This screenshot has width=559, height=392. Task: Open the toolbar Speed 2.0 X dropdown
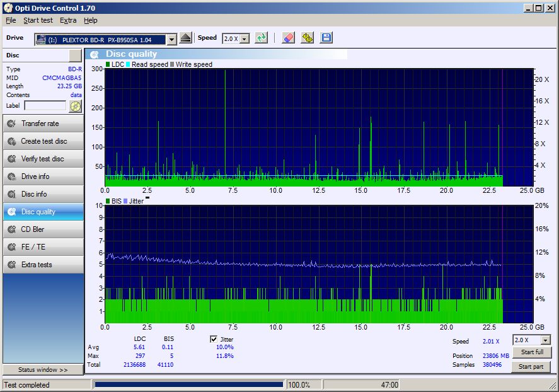pos(245,39)
